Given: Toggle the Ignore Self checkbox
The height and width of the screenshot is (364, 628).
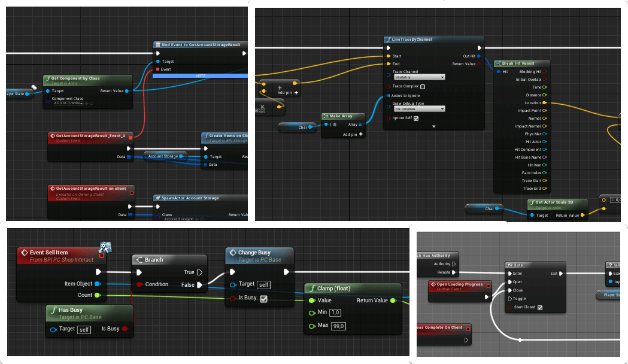Looking at the screenshot, I should [416, 118].
